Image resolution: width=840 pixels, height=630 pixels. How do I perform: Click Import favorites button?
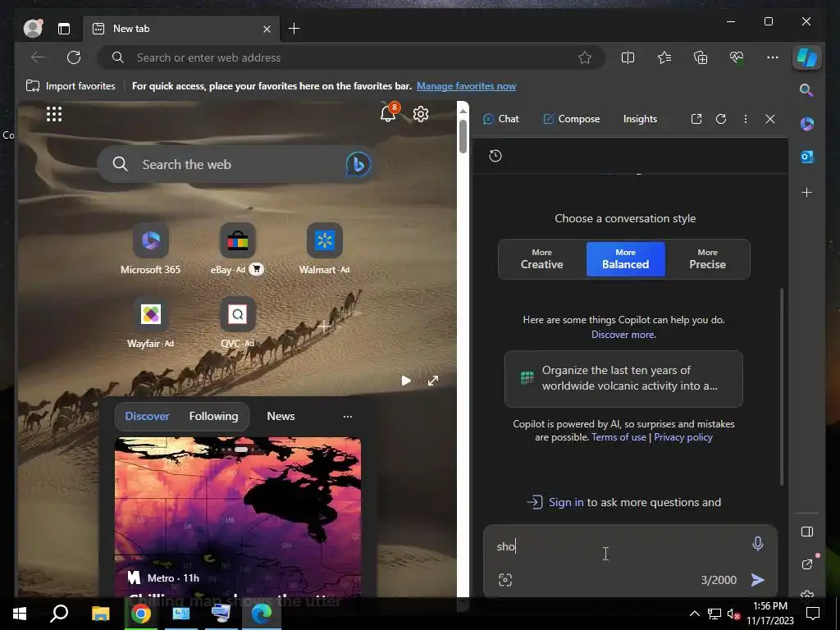click(71, 86)
